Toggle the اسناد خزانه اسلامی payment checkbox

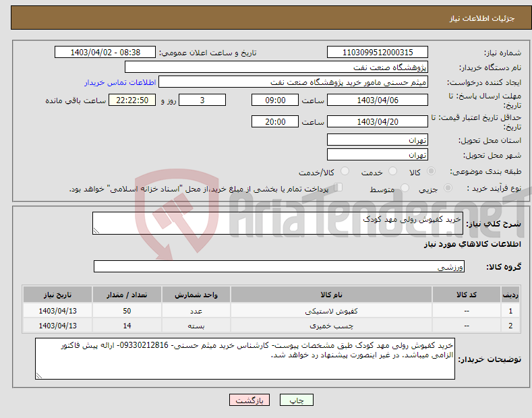coord(338,187)
